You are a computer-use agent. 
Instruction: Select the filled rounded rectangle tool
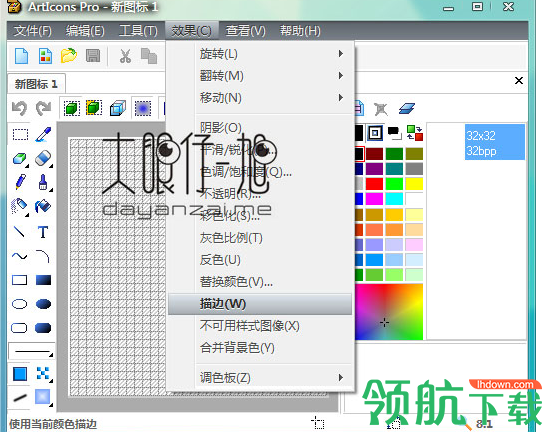(x=43, y=328)
